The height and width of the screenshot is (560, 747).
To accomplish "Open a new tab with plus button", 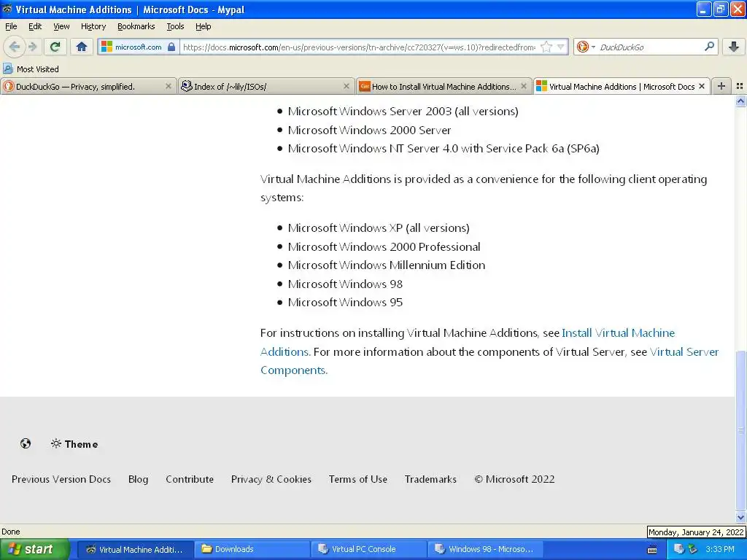I will (721, 86).
